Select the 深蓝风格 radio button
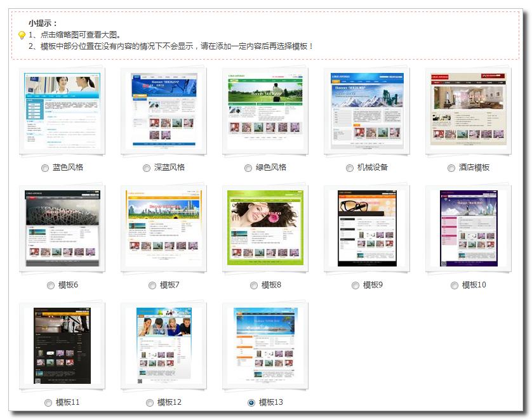The height and width of the screenshot is (420, 532). 146,168
